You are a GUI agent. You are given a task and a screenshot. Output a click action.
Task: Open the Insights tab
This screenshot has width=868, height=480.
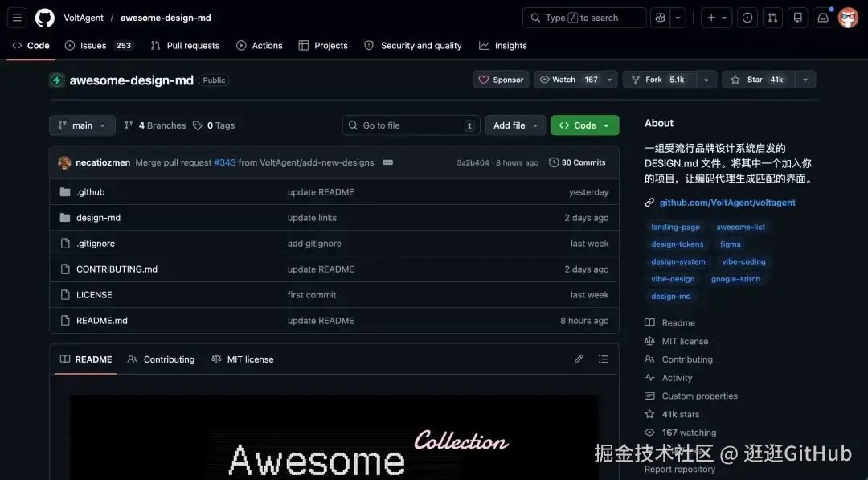pos(503,45)
